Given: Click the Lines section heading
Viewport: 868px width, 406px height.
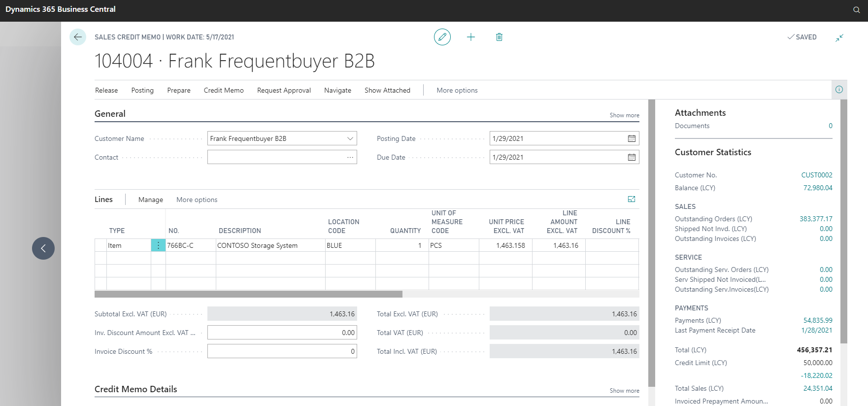Looking at the screenshot, I should pos(103,200).
